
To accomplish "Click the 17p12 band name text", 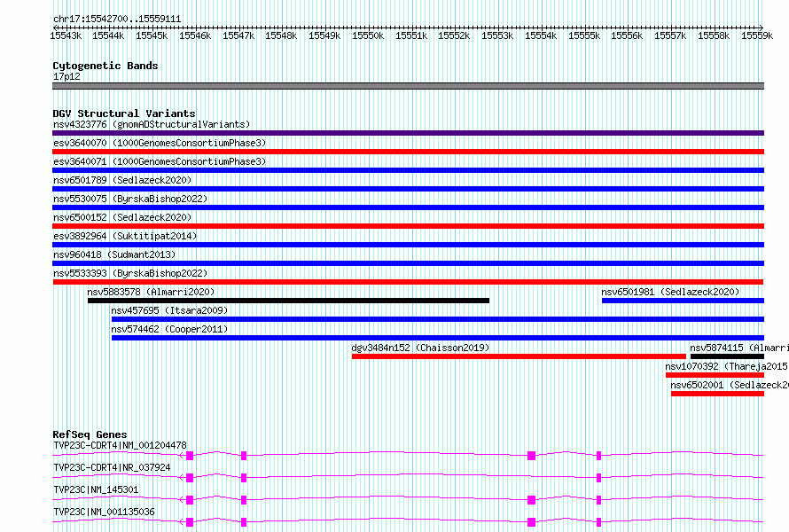I will click(66, 76).
